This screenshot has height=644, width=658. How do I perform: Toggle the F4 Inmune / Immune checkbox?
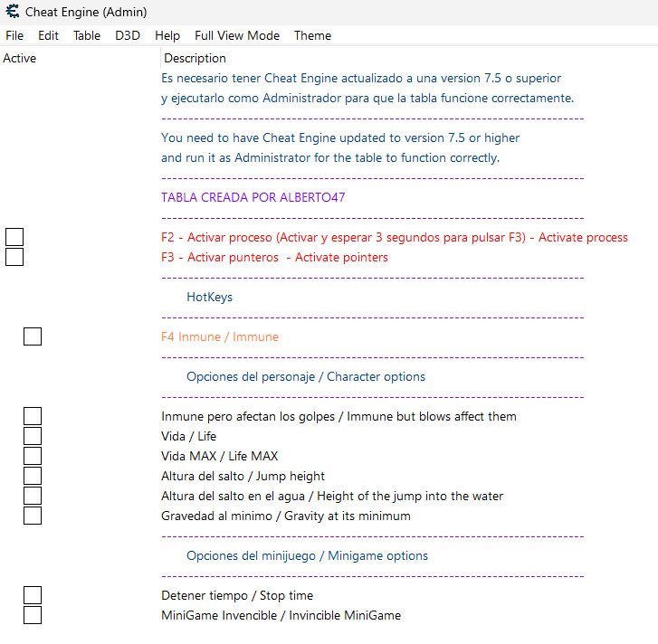coord(33,336)
